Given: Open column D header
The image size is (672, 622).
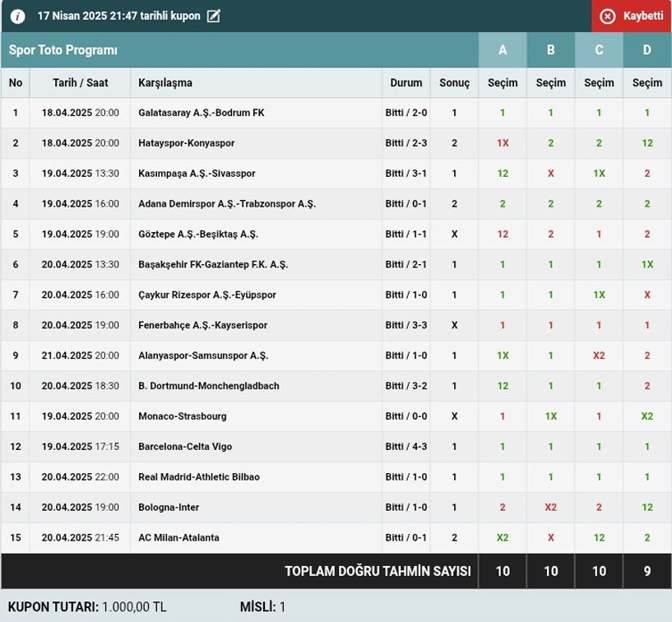Looking at the screenshot, I should coord(647,50).
